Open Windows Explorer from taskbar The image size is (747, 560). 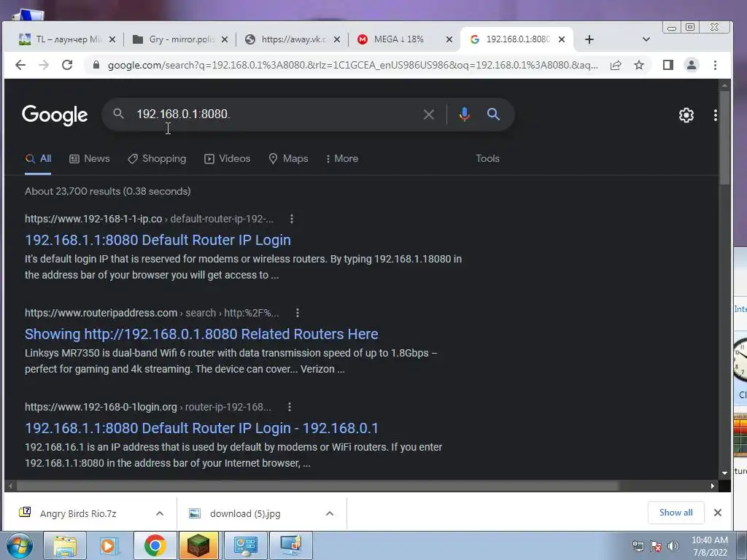tap(65, 545)
